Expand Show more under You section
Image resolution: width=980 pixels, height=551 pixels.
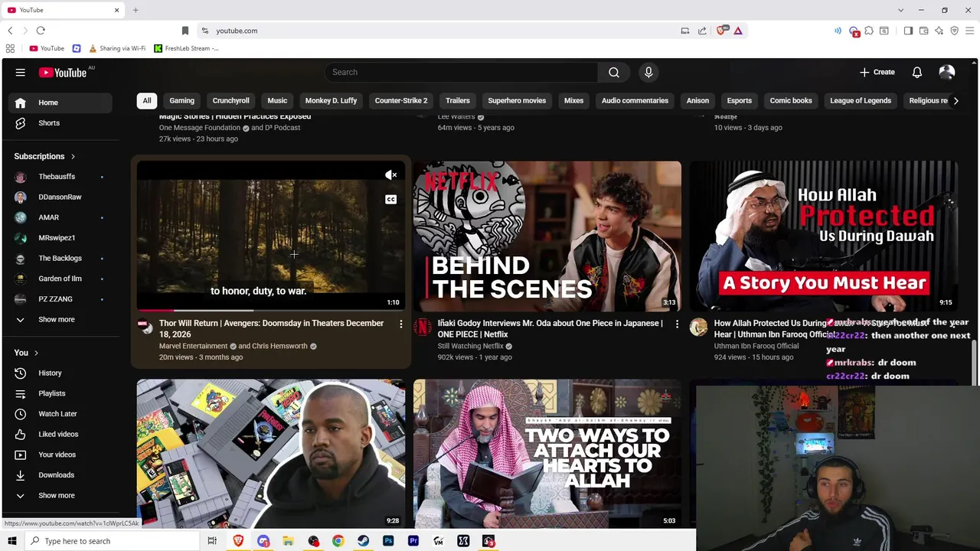58,495
